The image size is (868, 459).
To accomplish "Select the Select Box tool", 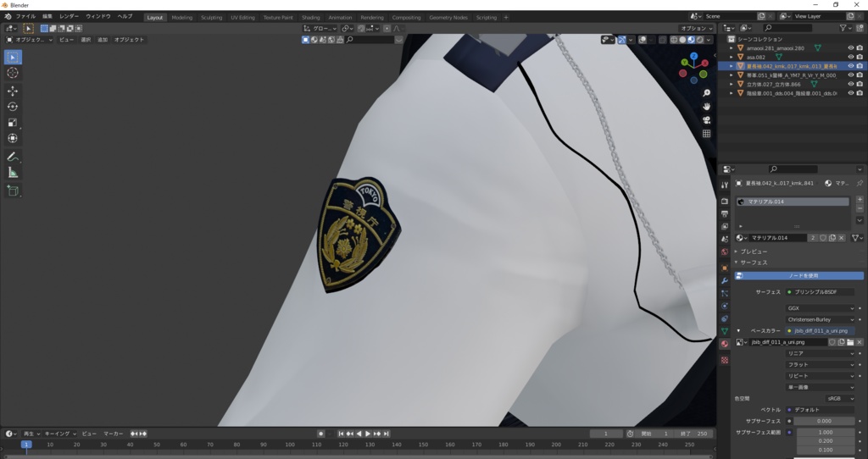I will [x=13, y=57].
